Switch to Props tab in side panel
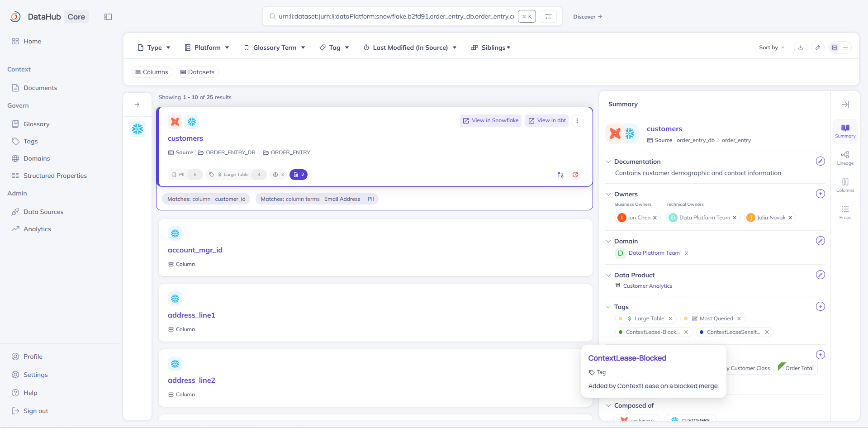Image resolution: width=868 pixels, height=428 pixels. pos(845,213)
